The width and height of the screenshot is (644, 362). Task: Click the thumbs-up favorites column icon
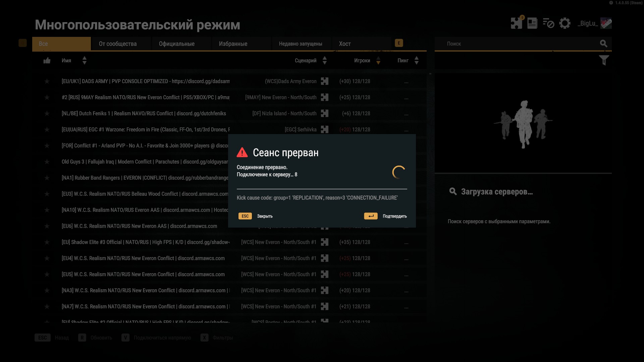(47, 61)
